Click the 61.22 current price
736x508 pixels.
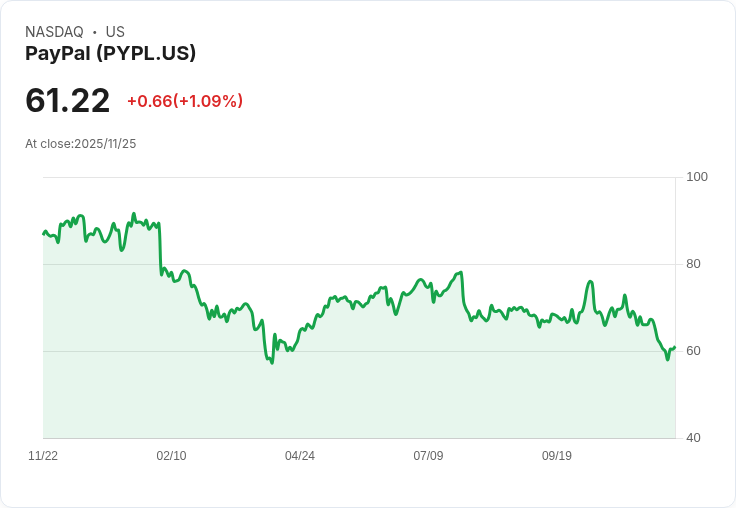(68, 100)
